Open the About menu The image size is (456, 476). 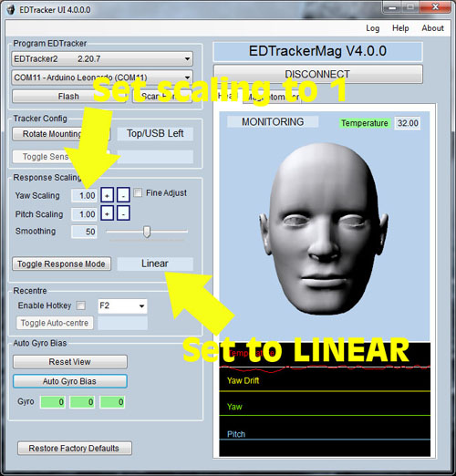pyautogui.click(x=432, y=28)
